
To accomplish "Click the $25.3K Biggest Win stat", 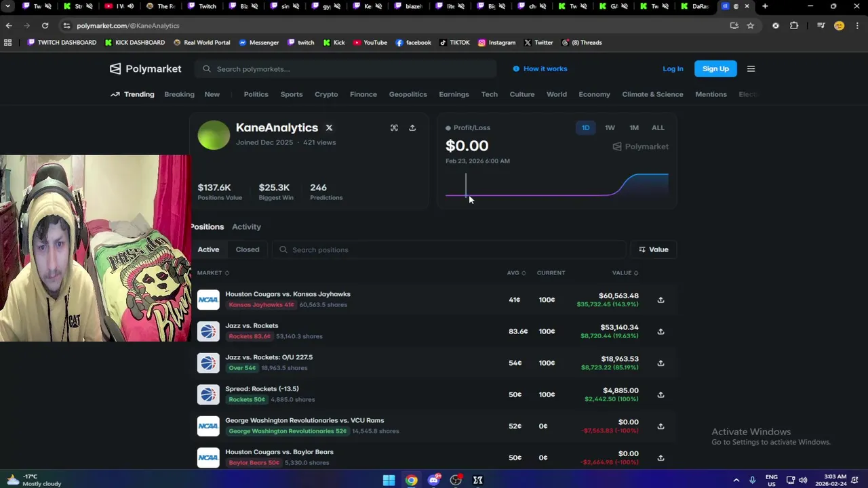I will (276, 192).
